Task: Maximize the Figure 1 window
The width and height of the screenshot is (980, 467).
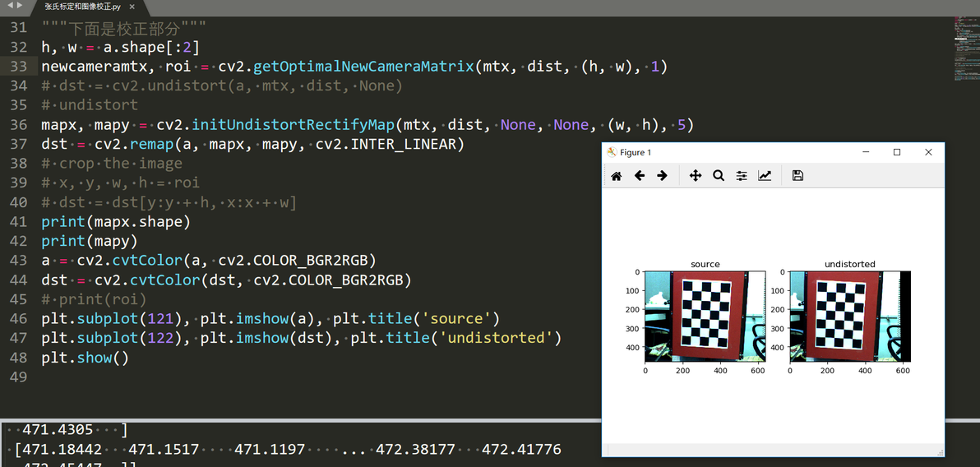Action: click(x=897, y=153)
